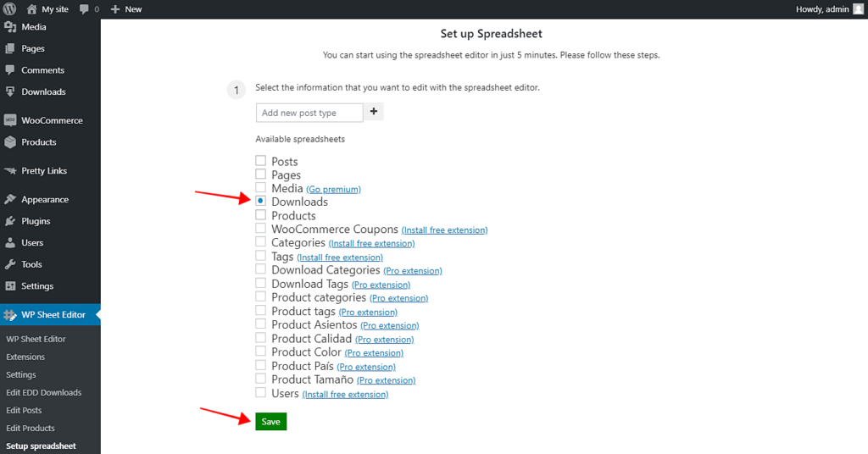Check the Product País checkbox
This screenshot has height=454, width=868.
point(261,365)
